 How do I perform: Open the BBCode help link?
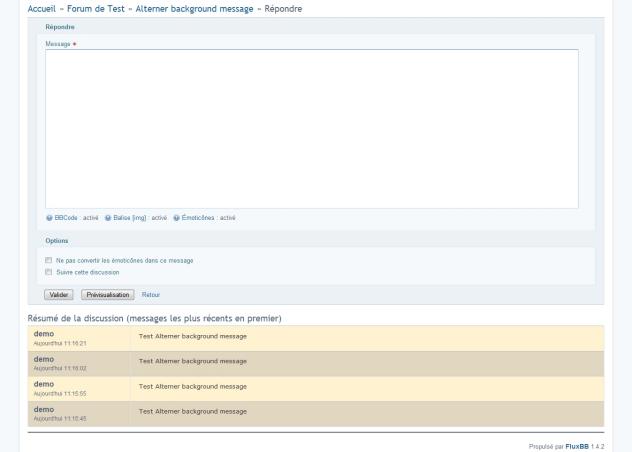66,217
